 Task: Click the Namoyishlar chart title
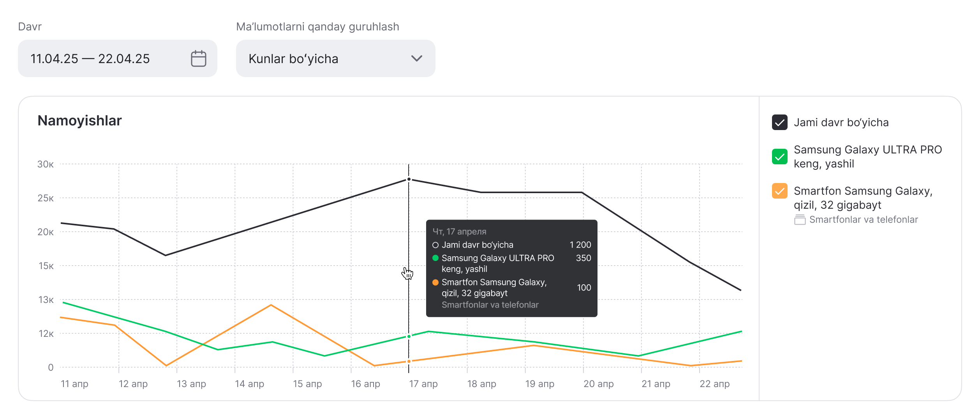click(79, 121)
